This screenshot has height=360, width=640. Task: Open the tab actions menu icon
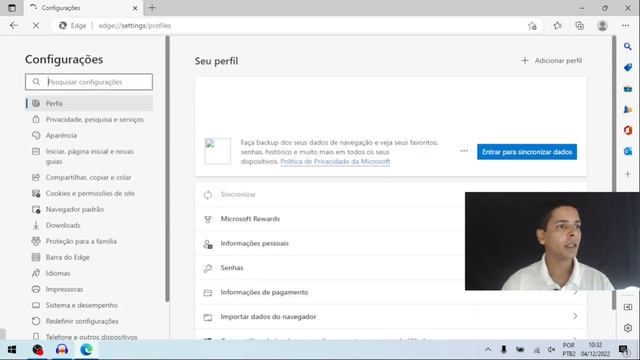point(12,8)
